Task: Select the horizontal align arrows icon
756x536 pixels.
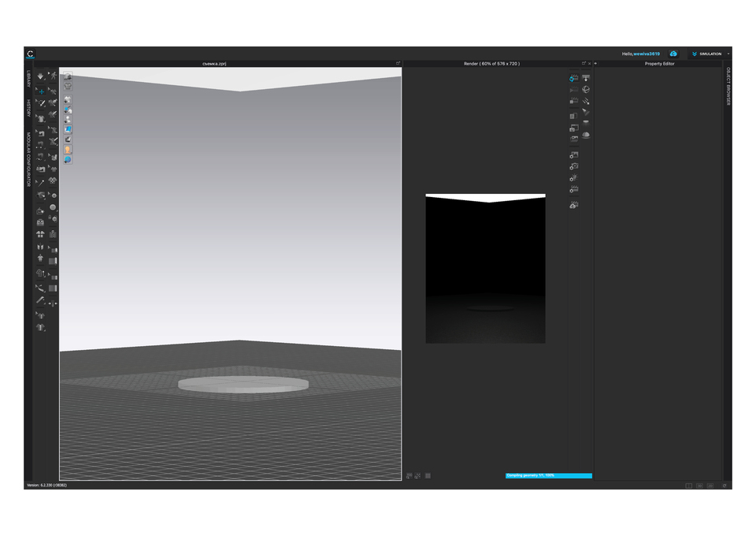Action: (x=53, y=303)
